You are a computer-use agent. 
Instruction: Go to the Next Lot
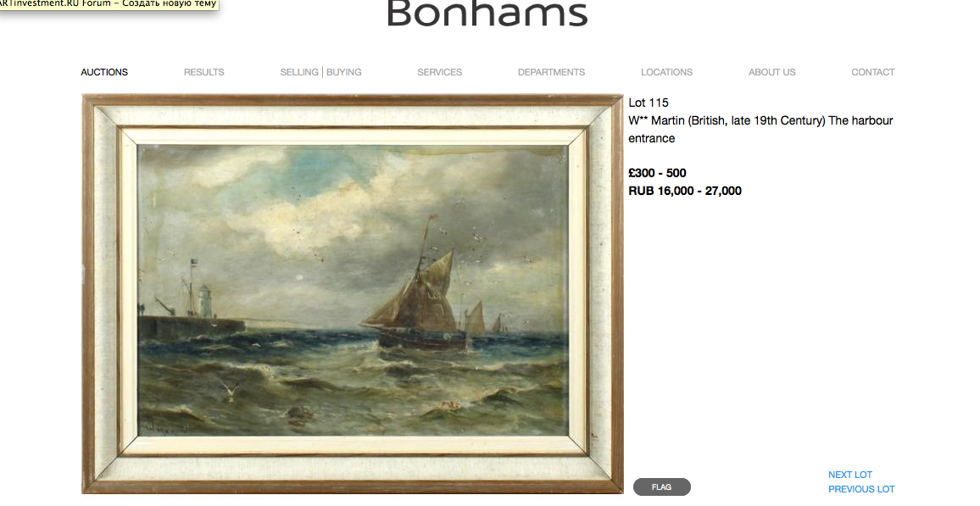point(849,475)
